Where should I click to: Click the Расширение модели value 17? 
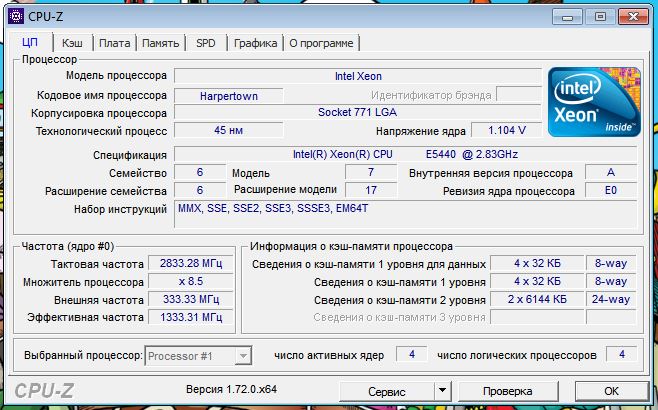click(x=371, y=190)
